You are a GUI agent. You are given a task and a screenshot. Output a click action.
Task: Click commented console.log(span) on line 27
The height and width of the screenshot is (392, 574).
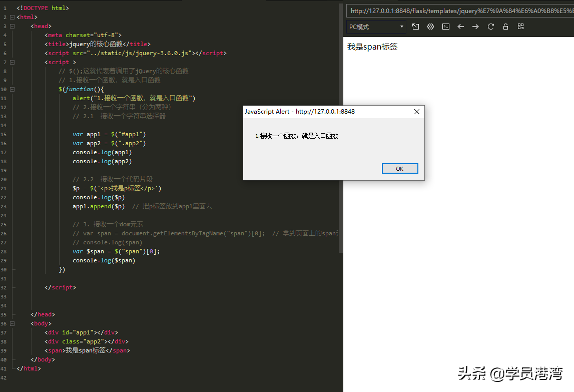[x=107, y=242]
